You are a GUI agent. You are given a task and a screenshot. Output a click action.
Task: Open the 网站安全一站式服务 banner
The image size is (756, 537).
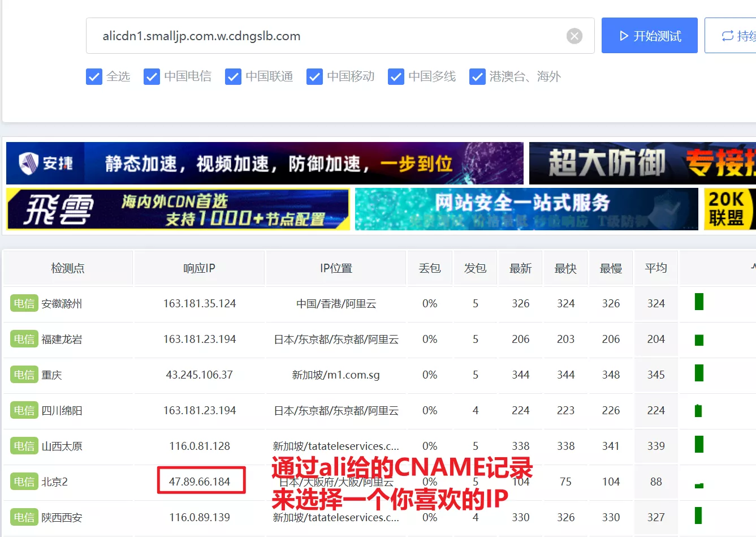coord(526,209)
